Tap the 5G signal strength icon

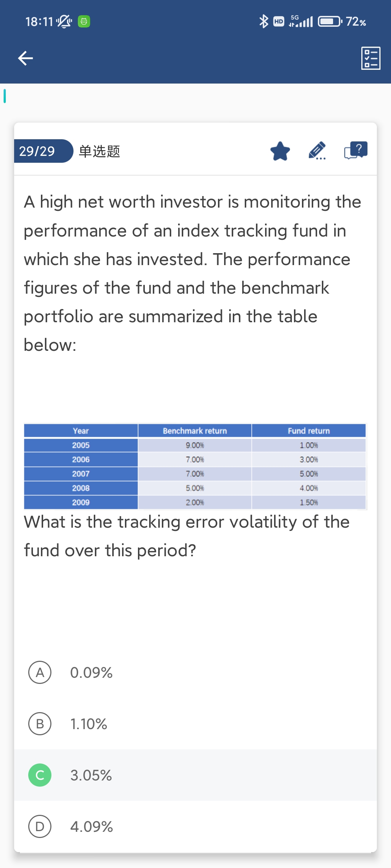pyautogui.click(x=301, y=21)
